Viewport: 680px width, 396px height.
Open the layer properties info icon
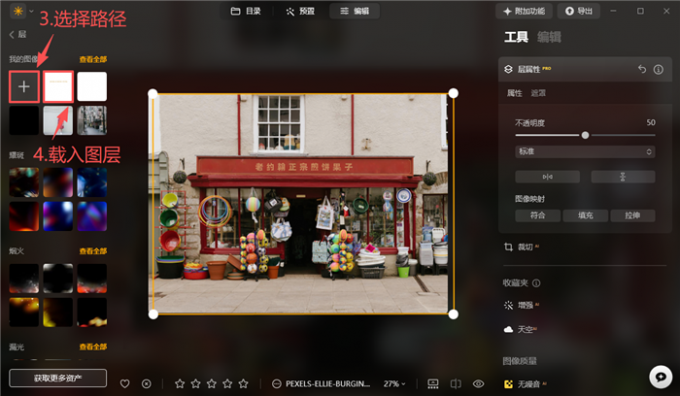tap(658, 69)
